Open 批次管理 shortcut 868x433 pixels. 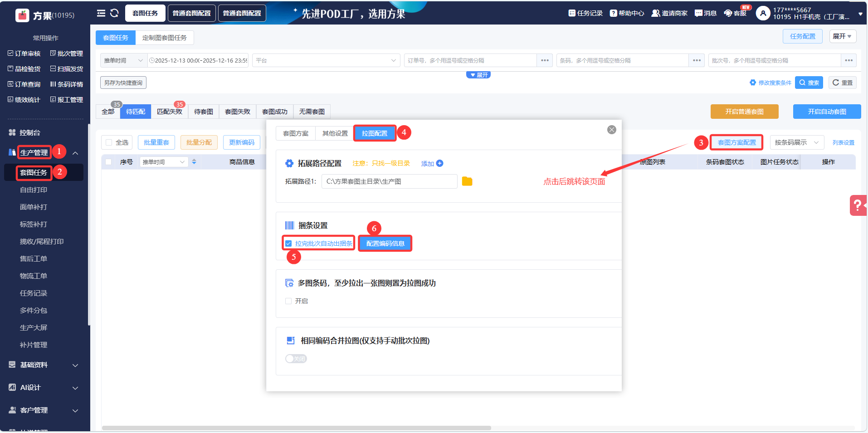click(x=67, y=54)
